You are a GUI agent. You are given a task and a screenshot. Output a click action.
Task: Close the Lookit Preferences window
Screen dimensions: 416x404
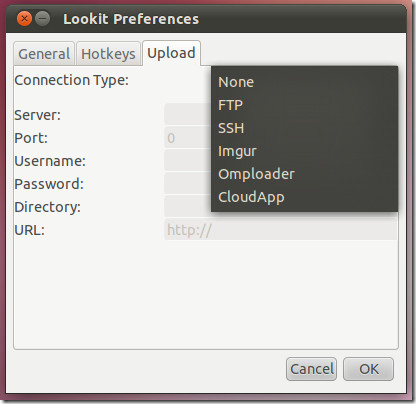(x=24, y=19)
